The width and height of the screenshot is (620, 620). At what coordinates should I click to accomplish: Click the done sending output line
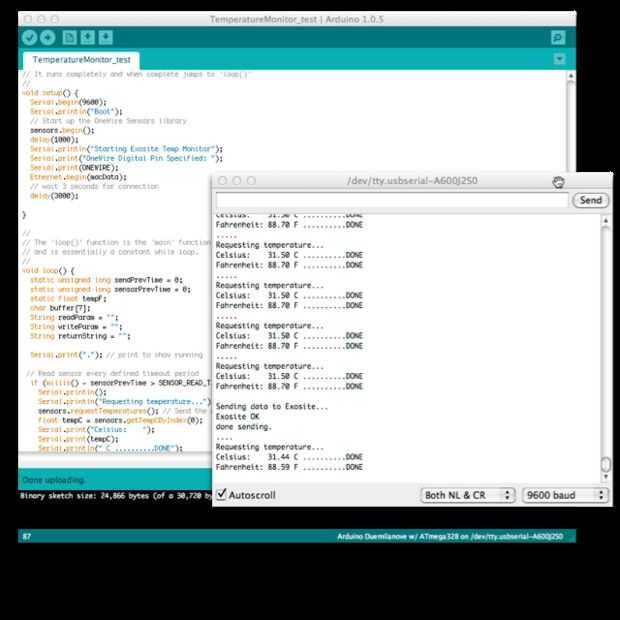[244, 427]
